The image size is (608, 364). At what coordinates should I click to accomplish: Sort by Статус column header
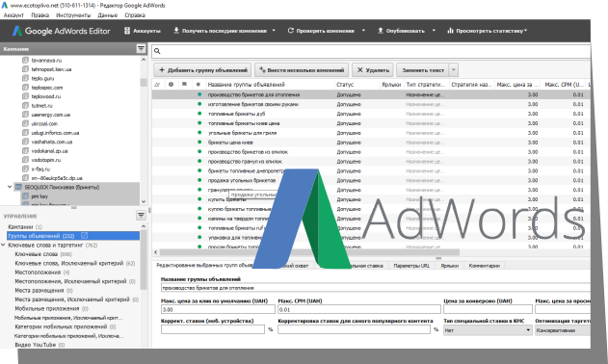tap(345, 84)
